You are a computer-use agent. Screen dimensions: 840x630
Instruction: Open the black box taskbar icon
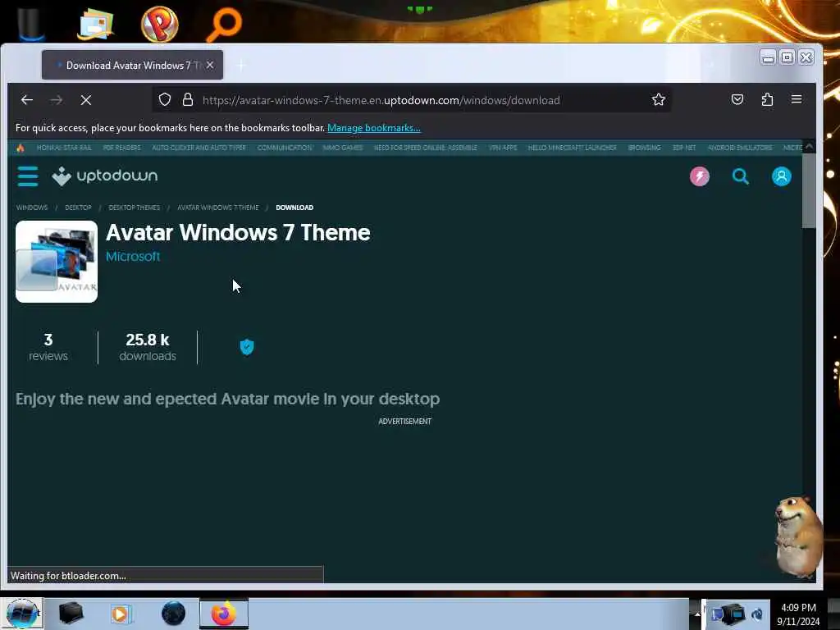coord(71,614)
